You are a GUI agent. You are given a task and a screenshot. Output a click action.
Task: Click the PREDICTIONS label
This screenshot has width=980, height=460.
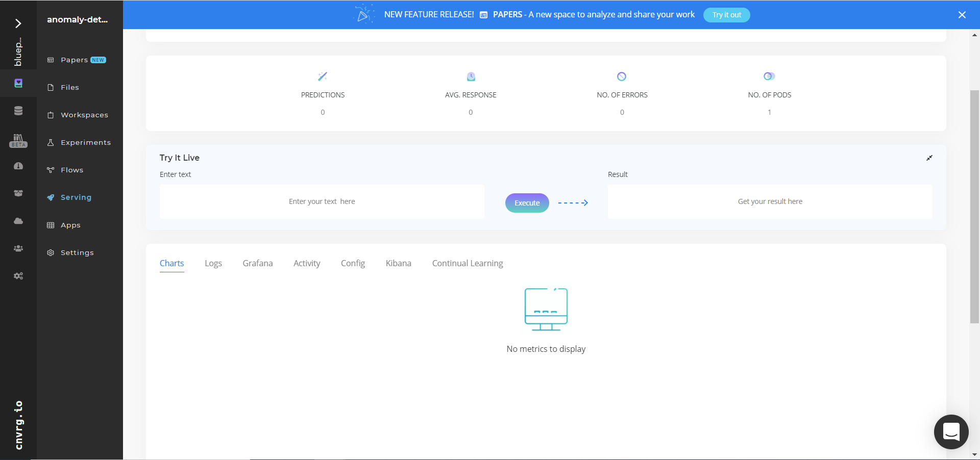coord(323,95)
